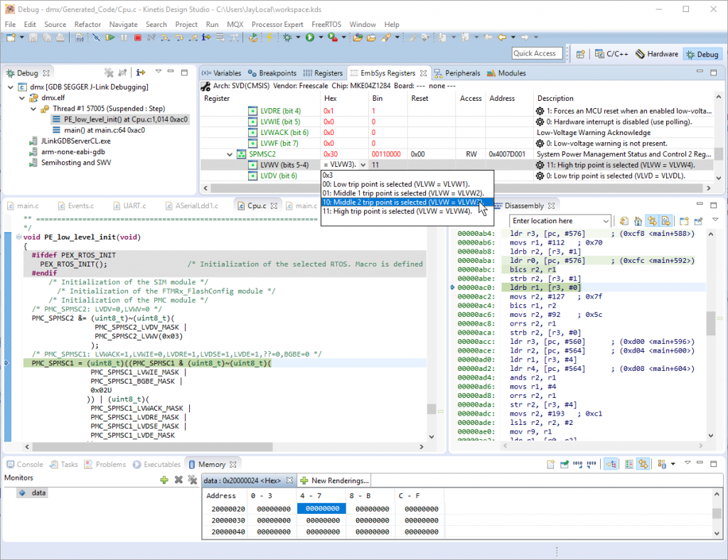This screenshot has width=728, height=560.
Task: Open the Processor Expert menu
Action: [277, 24]
